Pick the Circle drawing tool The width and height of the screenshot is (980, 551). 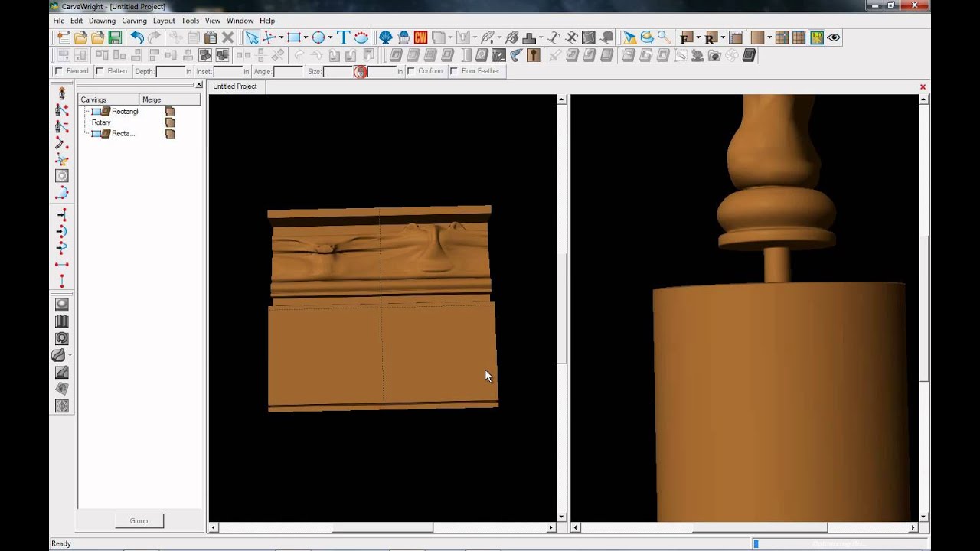coord(318,37)
